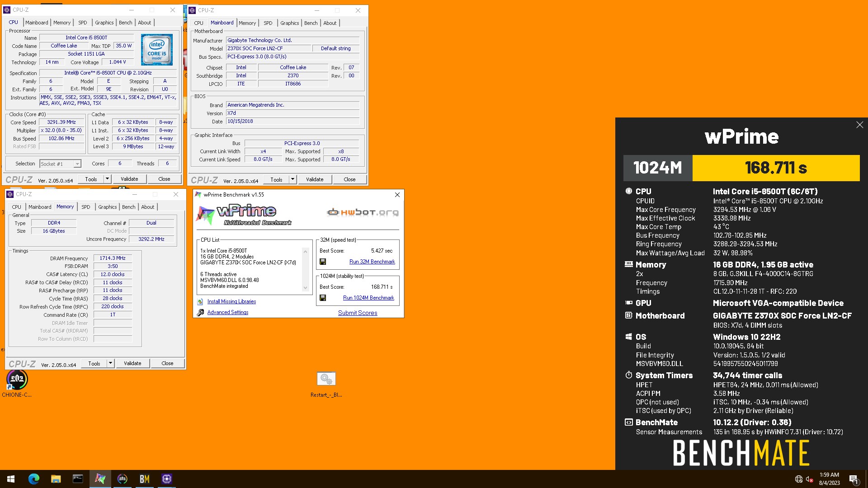868x488 pixels.
Task: Click Close button in Mainboard window
Action: click(x=349, y=179)
